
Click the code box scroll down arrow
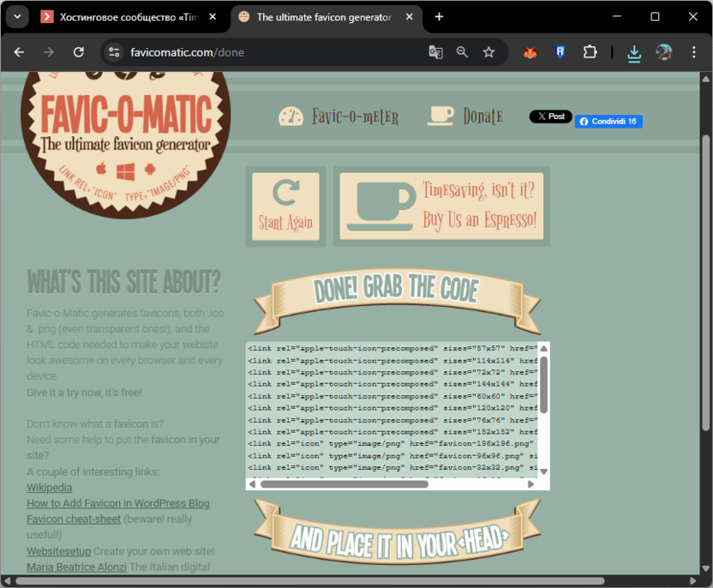pyautogui.click(x=543, y=471)
